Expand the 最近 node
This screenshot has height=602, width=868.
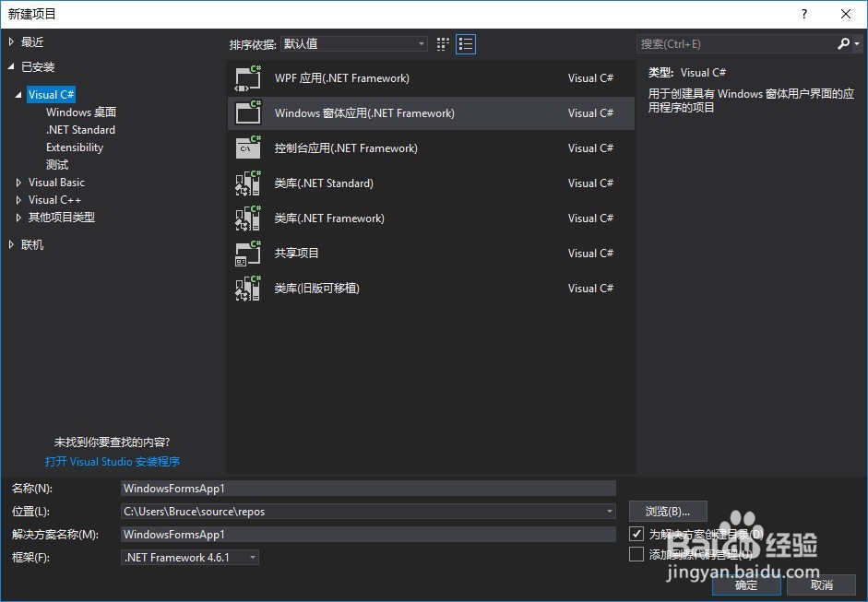[12, 42]
